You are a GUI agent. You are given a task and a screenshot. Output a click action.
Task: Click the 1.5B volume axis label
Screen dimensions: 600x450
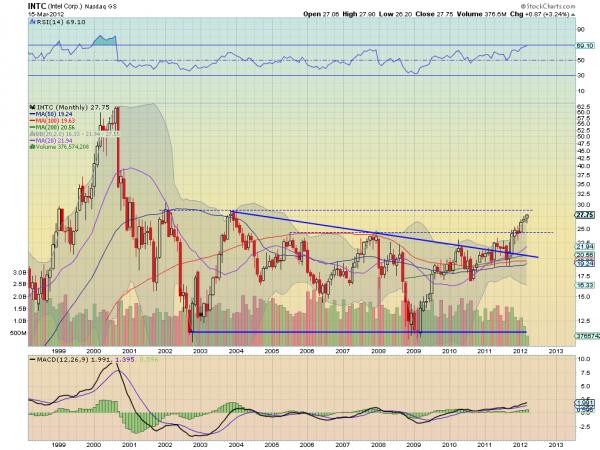pos(20,308)
